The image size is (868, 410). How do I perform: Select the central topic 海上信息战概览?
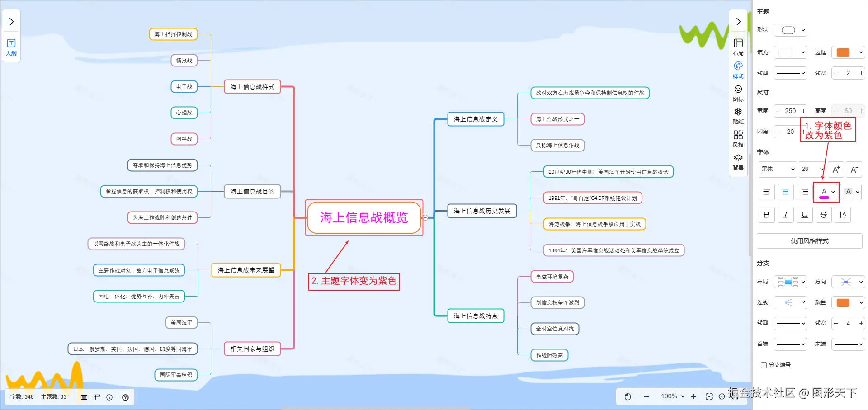click(x=364, y=217)
